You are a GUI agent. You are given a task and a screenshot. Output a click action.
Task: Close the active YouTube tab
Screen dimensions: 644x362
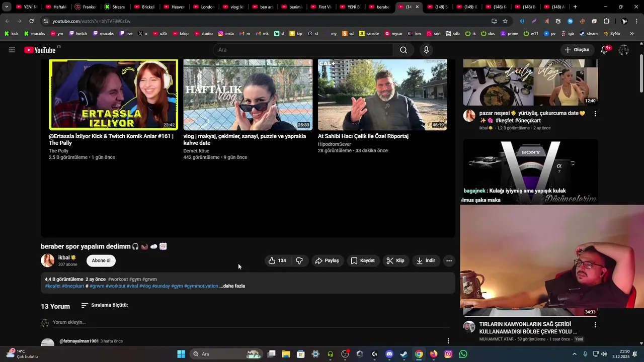click(417, 7)
